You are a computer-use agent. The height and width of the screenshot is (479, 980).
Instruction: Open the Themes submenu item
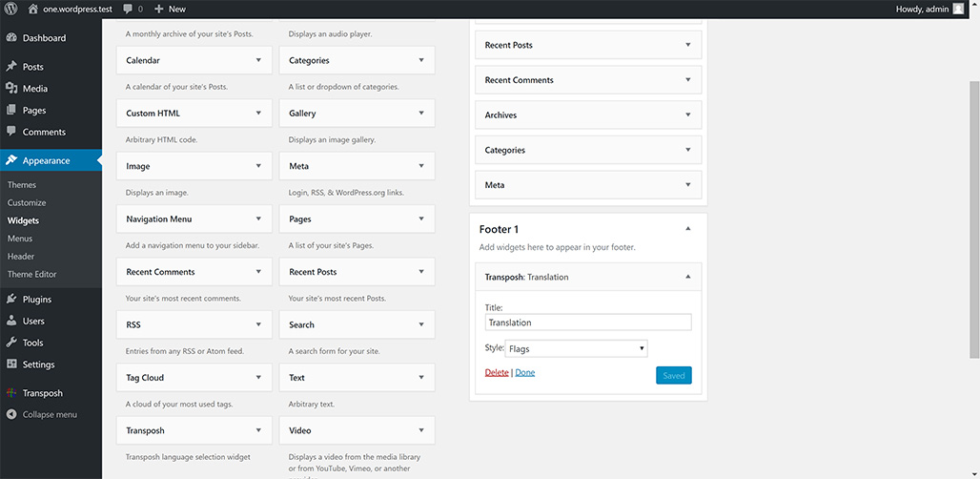(x=22, y=185)
